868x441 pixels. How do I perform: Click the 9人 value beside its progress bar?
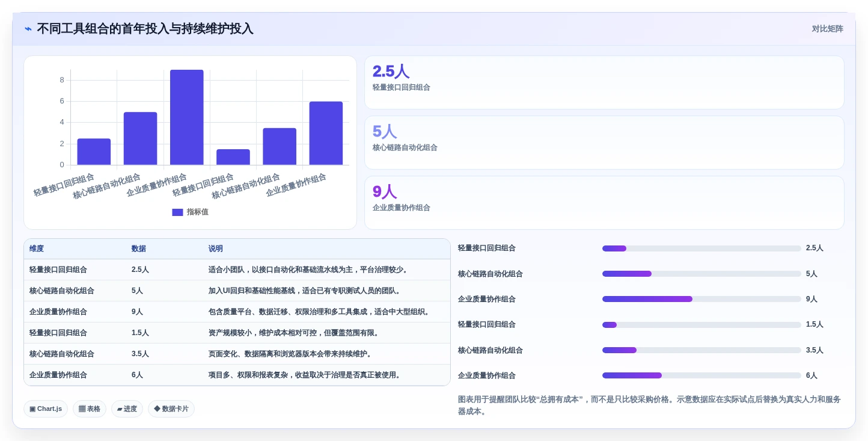tap(811, 299)
